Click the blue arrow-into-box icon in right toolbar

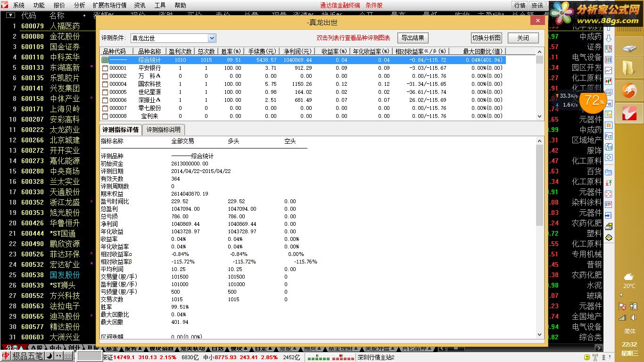(x=609, y=215)
